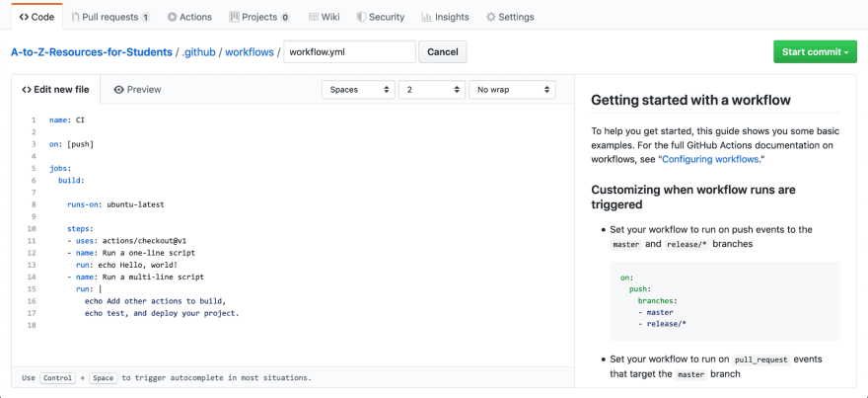The width and height of the screenshot is (868, 398).
Task: Click the Actions play icon
Action: (173, 17)
